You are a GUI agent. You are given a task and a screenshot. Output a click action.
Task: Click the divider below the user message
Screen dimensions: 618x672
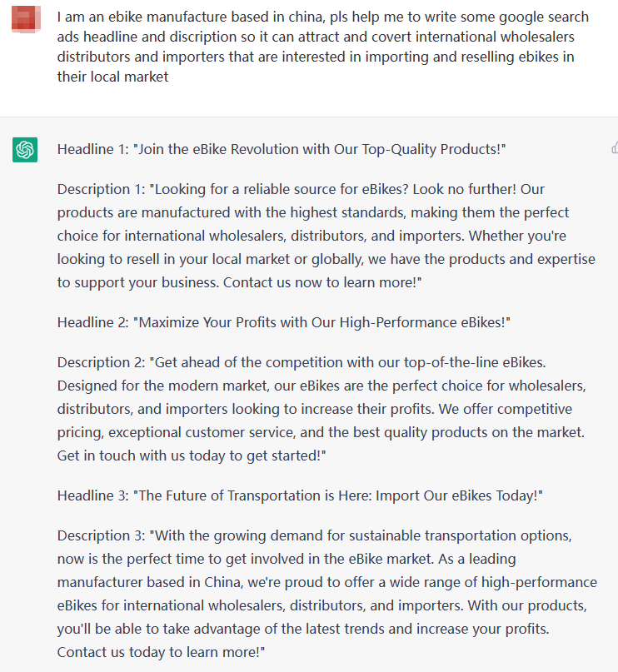[x=309, y=117]
